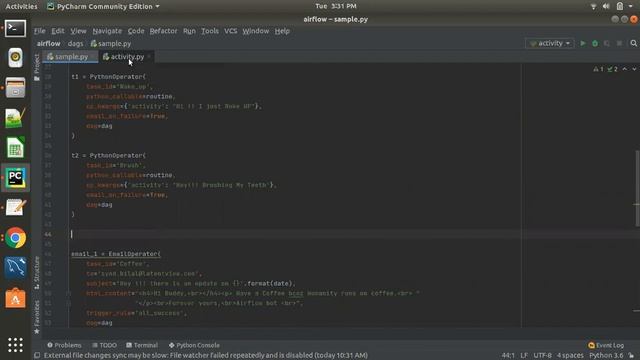Jump to previous highlighted error (up chevron)
Viewport: 640px width, 360px height.
click(x=625, y=69)
